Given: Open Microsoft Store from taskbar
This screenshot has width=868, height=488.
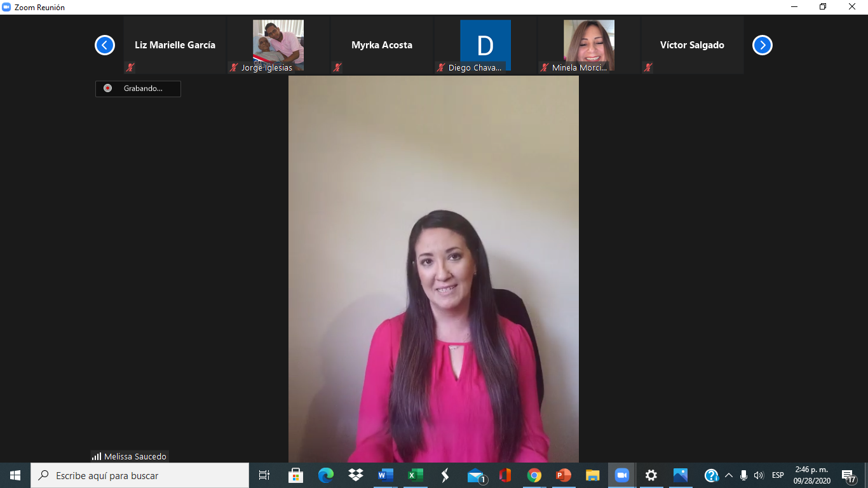Looking at the screenshot, I should [x=295, y=475].
